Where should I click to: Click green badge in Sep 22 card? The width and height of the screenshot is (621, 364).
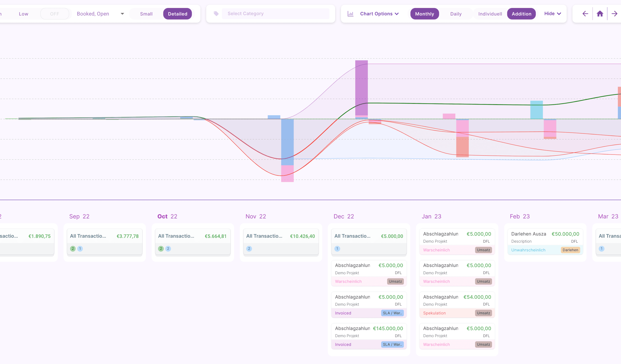pos(73,249)
